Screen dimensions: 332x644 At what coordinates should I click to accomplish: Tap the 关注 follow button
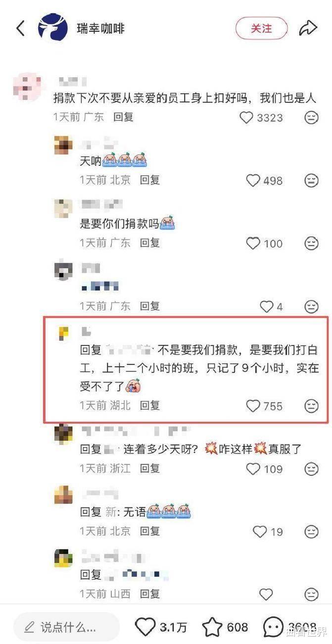(x=261, y=28)
